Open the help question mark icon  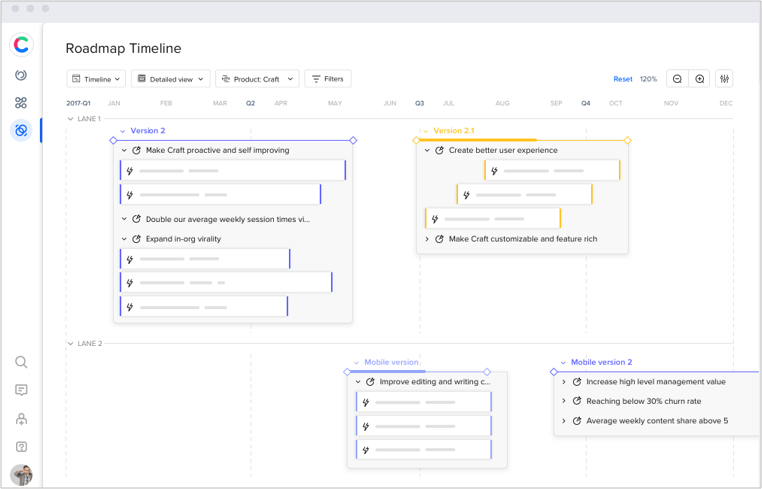point(21,447)
